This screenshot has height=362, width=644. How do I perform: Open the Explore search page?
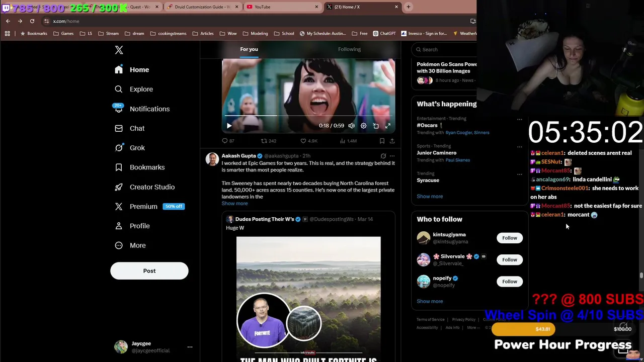click(x=133, y=89)
